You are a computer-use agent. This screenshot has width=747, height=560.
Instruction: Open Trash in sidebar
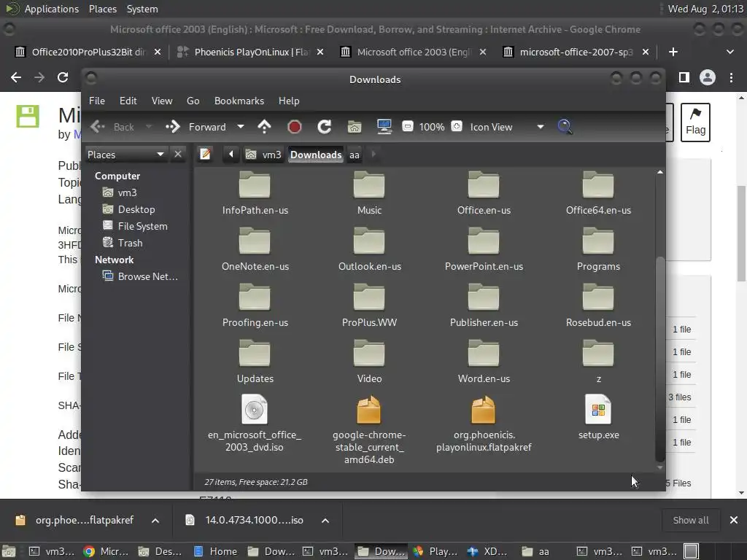coord(123,243)
